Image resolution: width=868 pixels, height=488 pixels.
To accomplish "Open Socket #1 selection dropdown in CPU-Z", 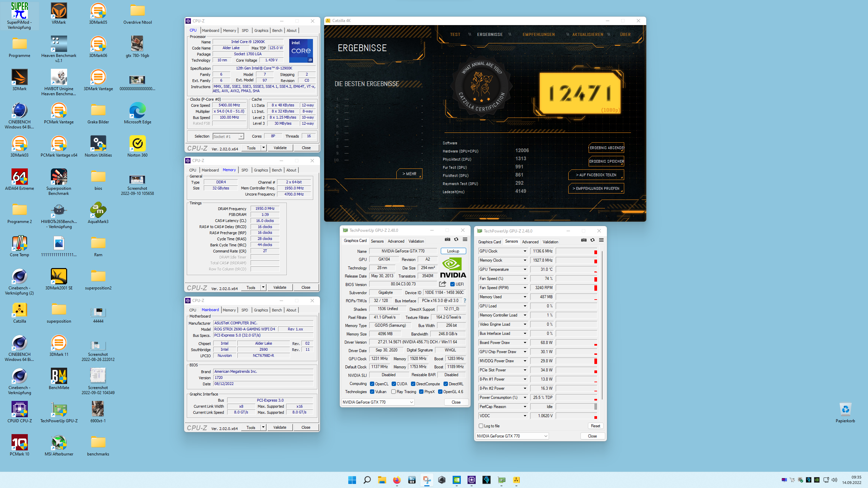I will pos(228,136).
